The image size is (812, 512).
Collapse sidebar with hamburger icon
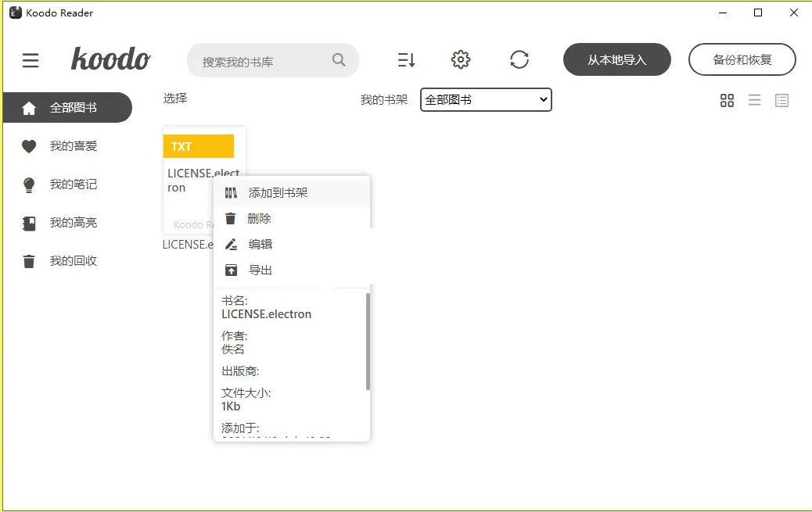(x=30, y=59)
